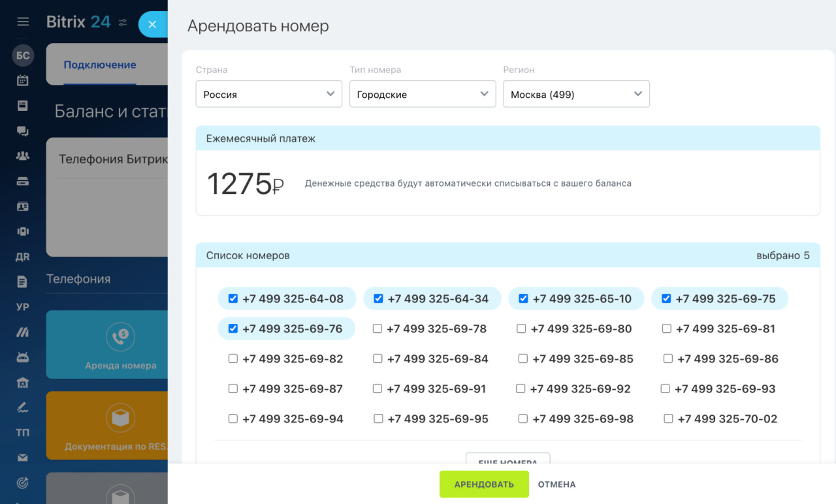The width and height of the screenshot is (836, 504).
Task: Check number +7 499 325-69-82
Action: 233,358
